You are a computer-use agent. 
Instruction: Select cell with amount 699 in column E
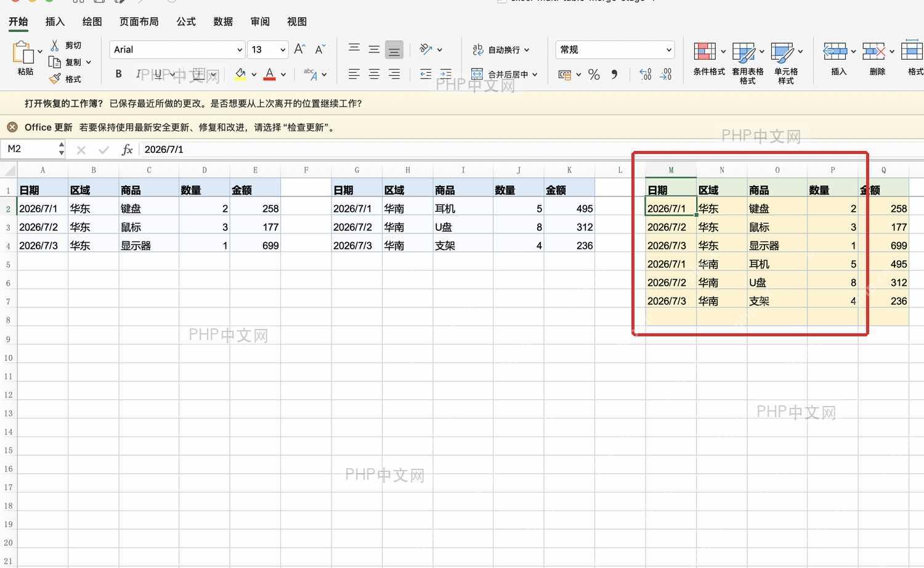pyautogui.click(x=255, y=246)
